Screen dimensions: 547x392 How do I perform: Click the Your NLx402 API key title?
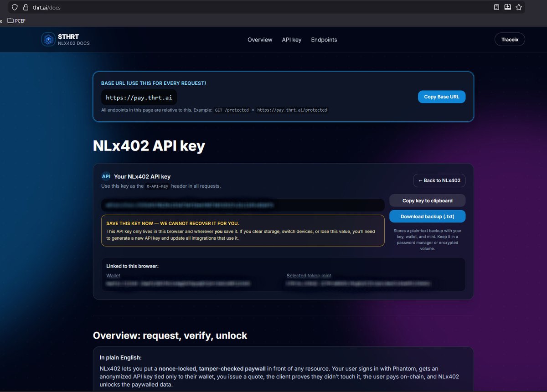pos(142,176)
